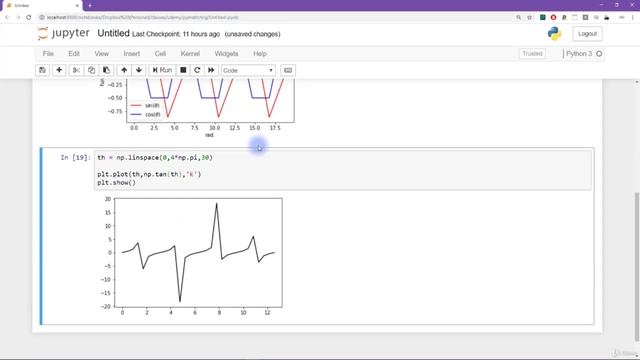Insert a new cell with the plus icon
The width and height of the screenshot is (640, 360).
point(59,70)
